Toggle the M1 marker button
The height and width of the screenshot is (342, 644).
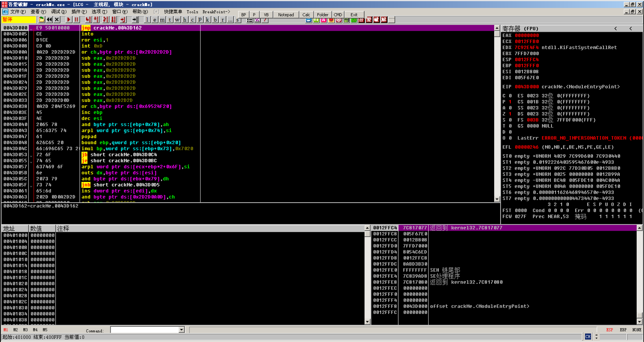point(6,329)
